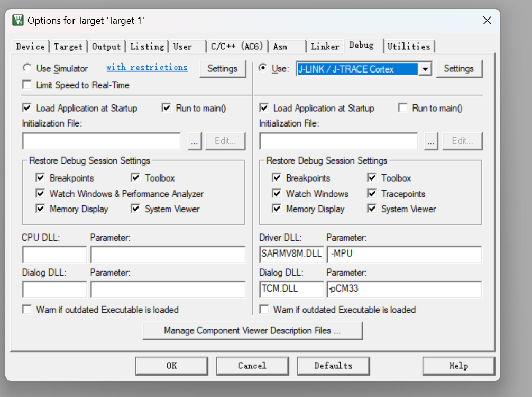Open the Listing tab
The width and height of the screenshot is (532, 397).
pyautogui.click(x=147, y=47)
